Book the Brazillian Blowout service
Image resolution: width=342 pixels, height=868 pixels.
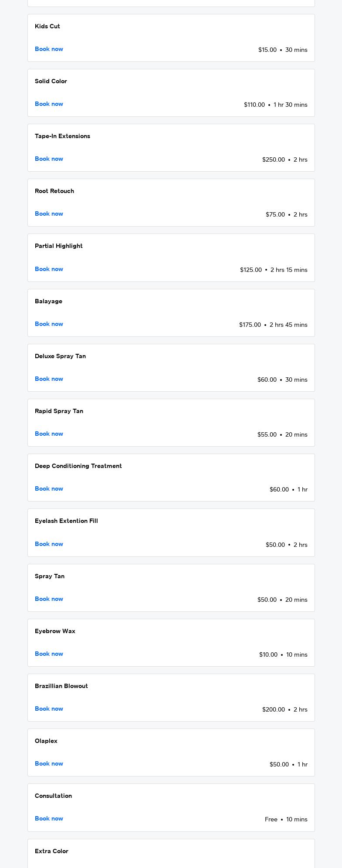[x=49, y=709]
